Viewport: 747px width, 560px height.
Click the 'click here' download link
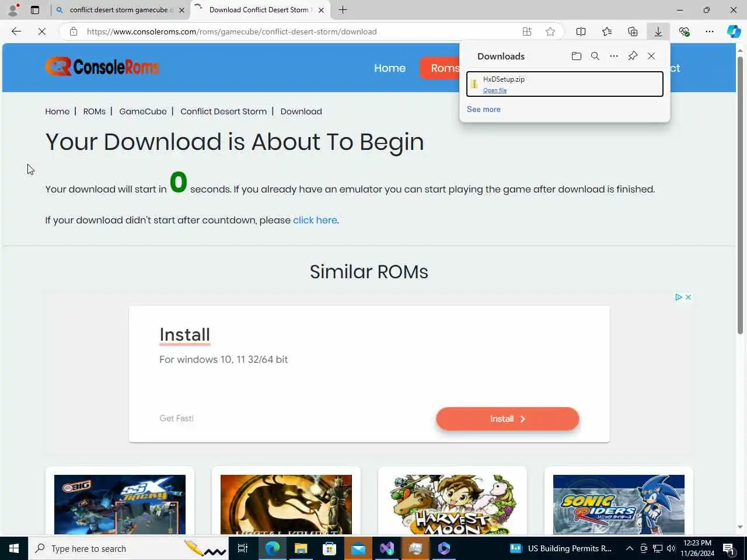tap(315, 220)
